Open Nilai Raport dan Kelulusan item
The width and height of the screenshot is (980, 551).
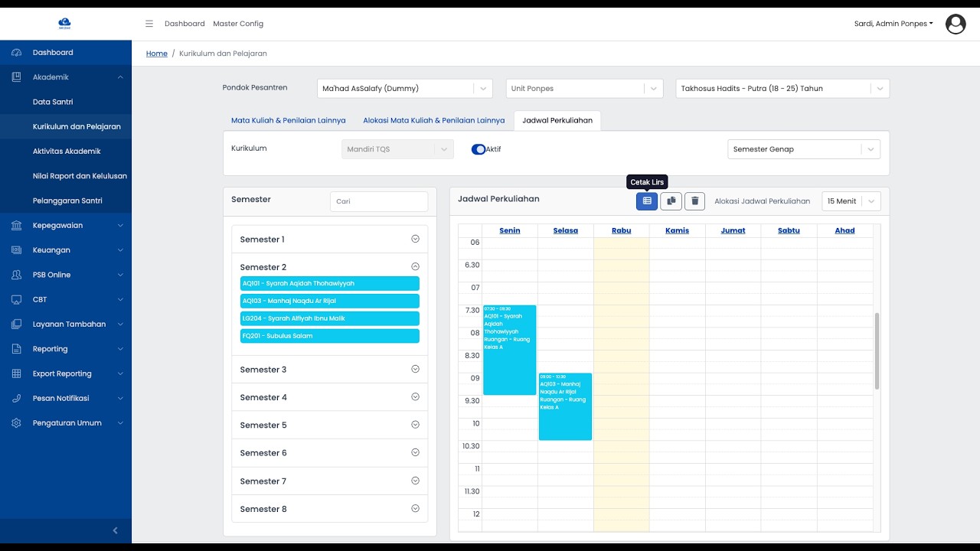point(66,176)
